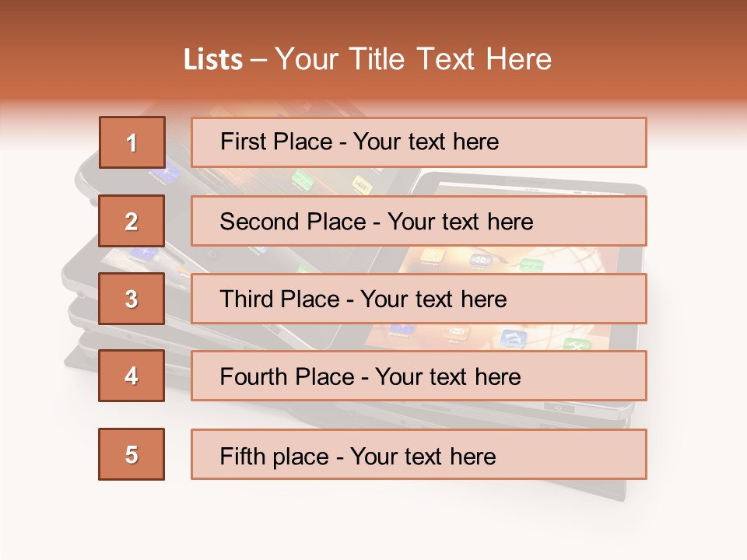Click the yellow app icon on top tablet
The width and height of the screenshot is (747, 560).
click(362, 184)
